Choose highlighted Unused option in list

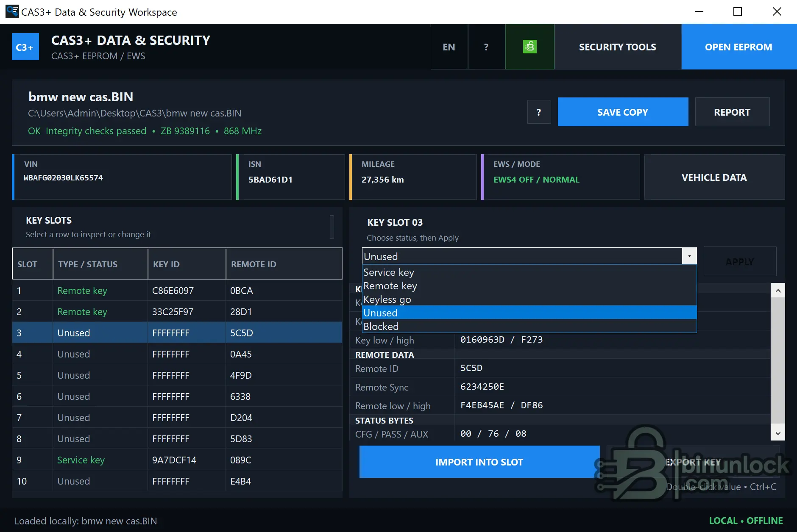coord(529,313)
